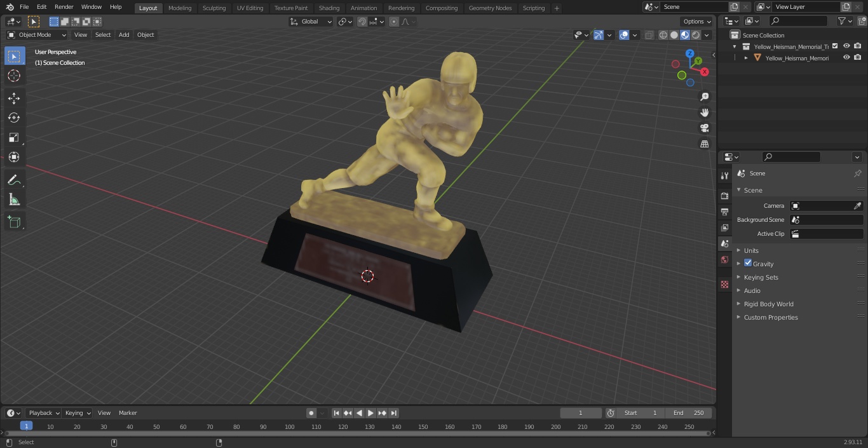Select the Cursor tool in toolbar
868x448 pixels.
14,76
